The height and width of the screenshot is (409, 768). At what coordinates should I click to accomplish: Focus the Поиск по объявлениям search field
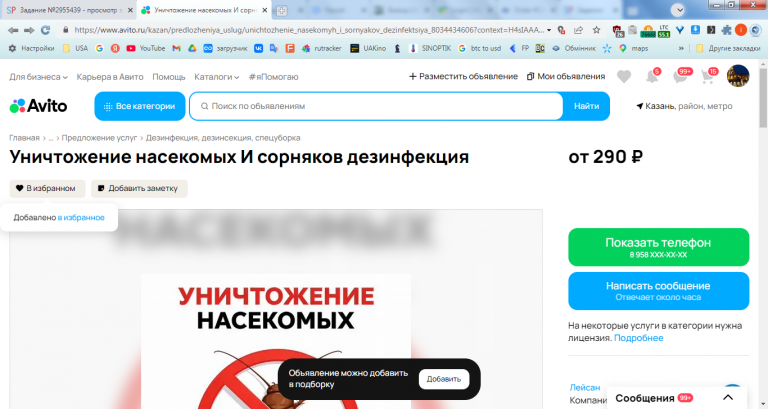pyautogui.click(x=376, y=106)
